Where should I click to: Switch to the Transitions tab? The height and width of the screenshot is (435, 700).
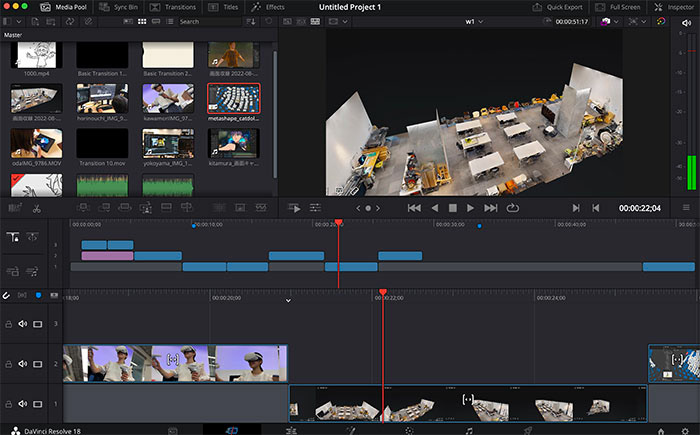(173, 7)
